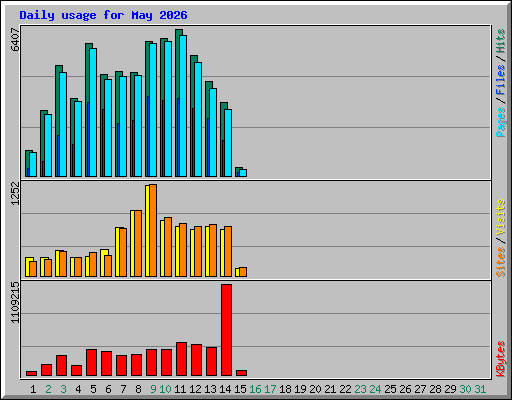Click the orange Sites bar for day 15

243,272
